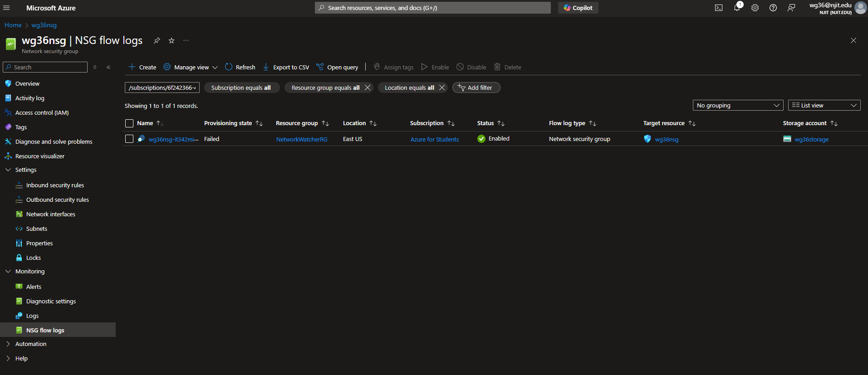Open the Cloud Shell icon
Screen dimensions: 868x375
pos(719,8)
